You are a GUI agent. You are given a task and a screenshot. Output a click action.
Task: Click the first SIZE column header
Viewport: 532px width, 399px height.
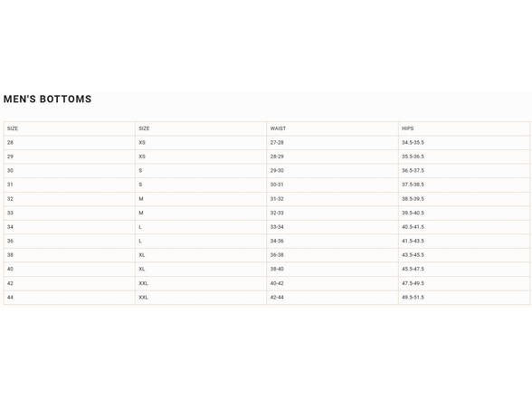click(x=13, y=128)
